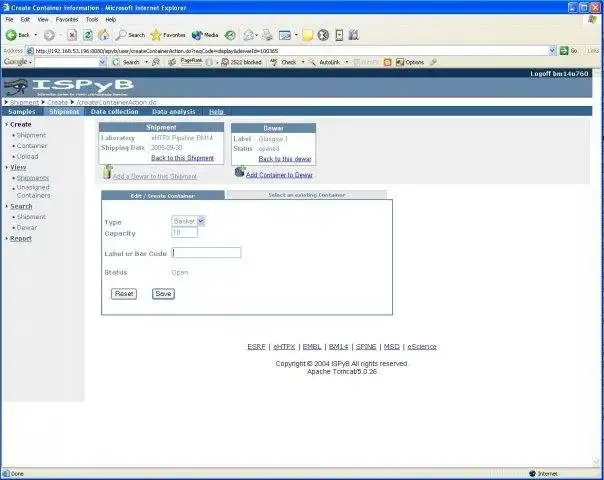This screenshot has height=480, width=604.
Task: Open the AutoLink dropdown arrow
Action: [347, 62]
